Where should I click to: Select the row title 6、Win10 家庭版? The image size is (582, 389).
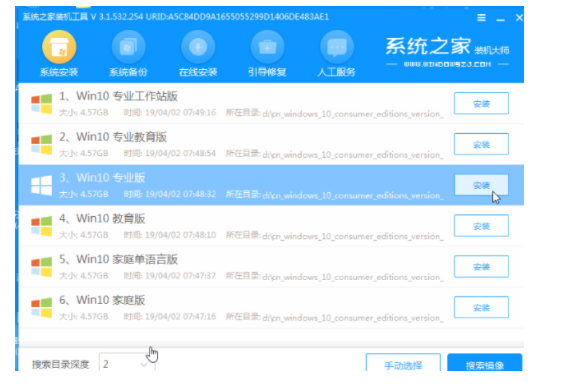[102, 300]
